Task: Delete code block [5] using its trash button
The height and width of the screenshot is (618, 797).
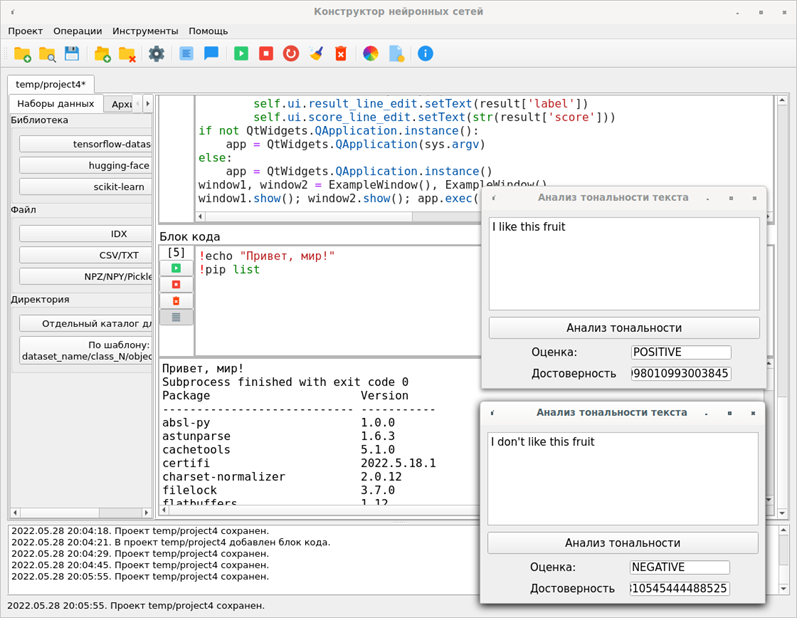Action: 176,301
